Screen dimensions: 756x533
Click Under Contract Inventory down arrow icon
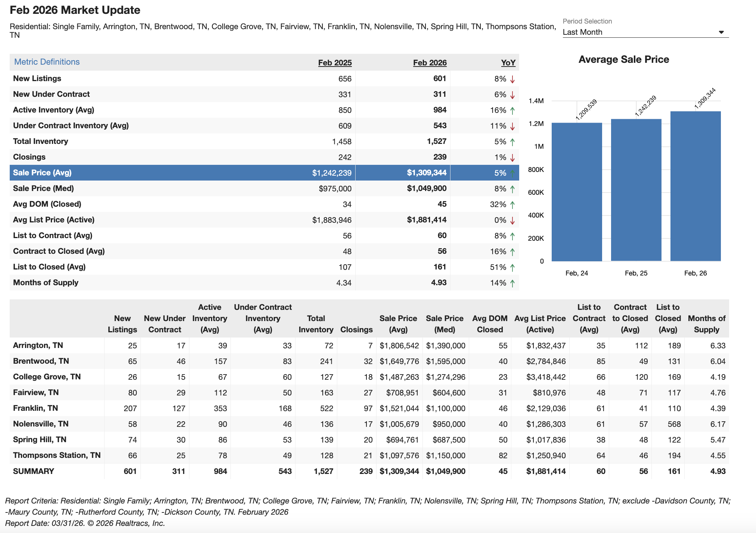point(512,126)
